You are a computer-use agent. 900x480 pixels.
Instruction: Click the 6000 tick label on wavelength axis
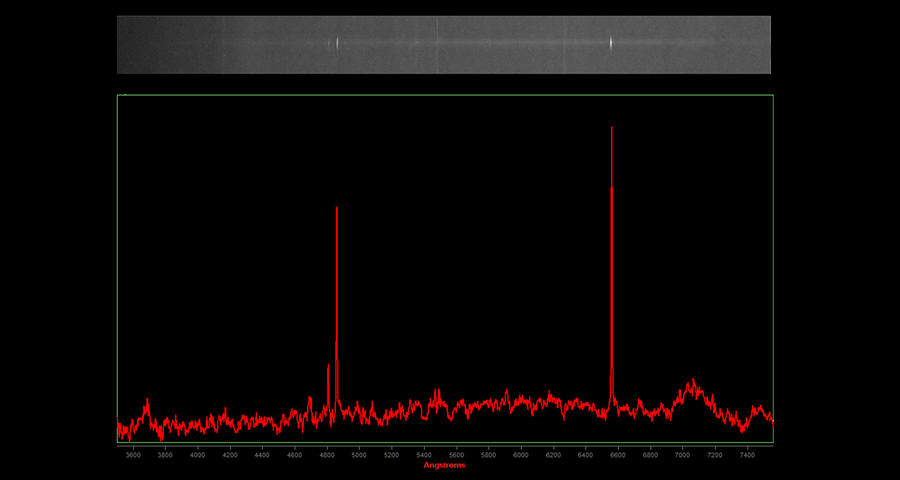tap(521, 454)
